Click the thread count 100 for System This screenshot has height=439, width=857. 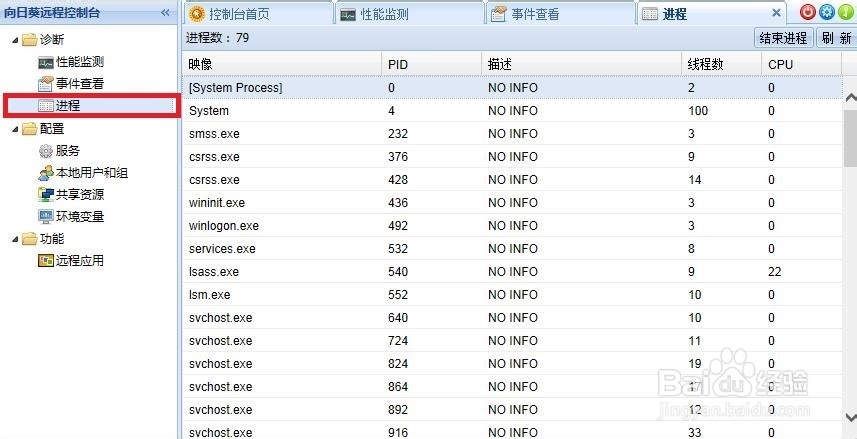698,111
